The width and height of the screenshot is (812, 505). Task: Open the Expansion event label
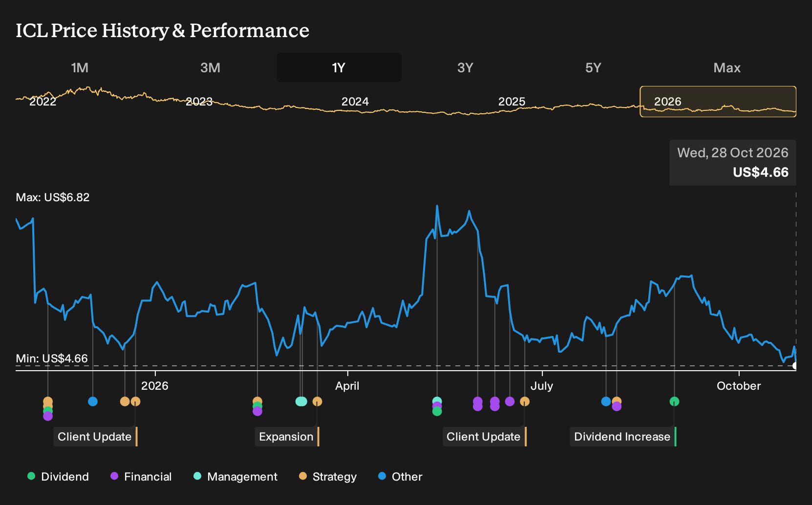[x=287, y=437]
